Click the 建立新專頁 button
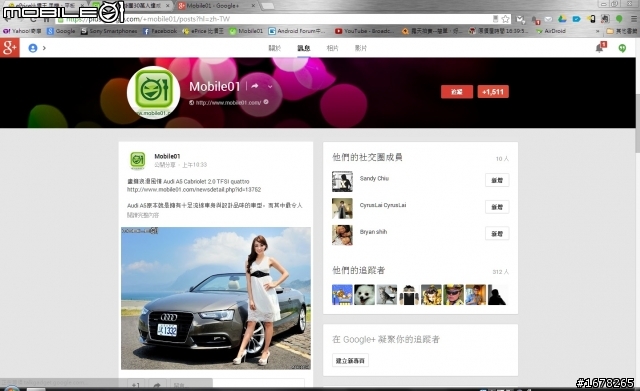This screenshot has width=640, height=391. click(350, 360)
